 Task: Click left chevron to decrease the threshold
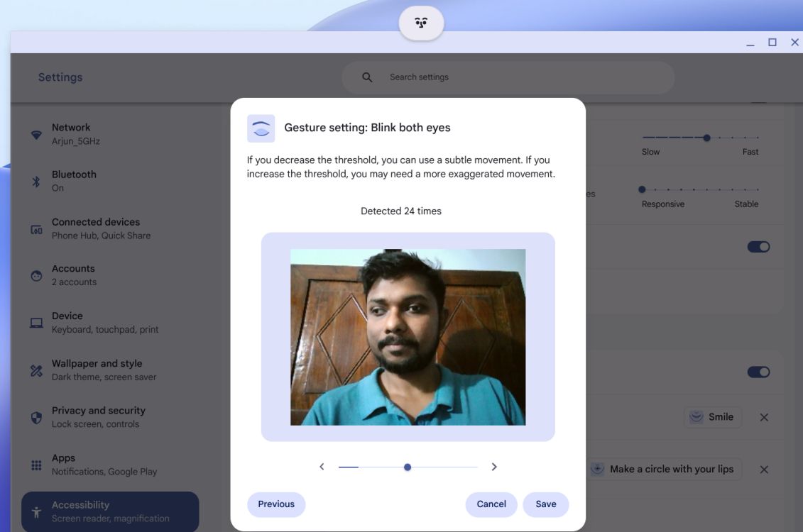point(321,467)
